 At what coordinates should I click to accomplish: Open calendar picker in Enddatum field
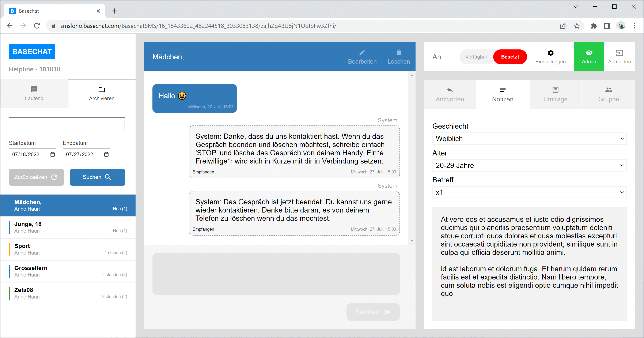106,154
